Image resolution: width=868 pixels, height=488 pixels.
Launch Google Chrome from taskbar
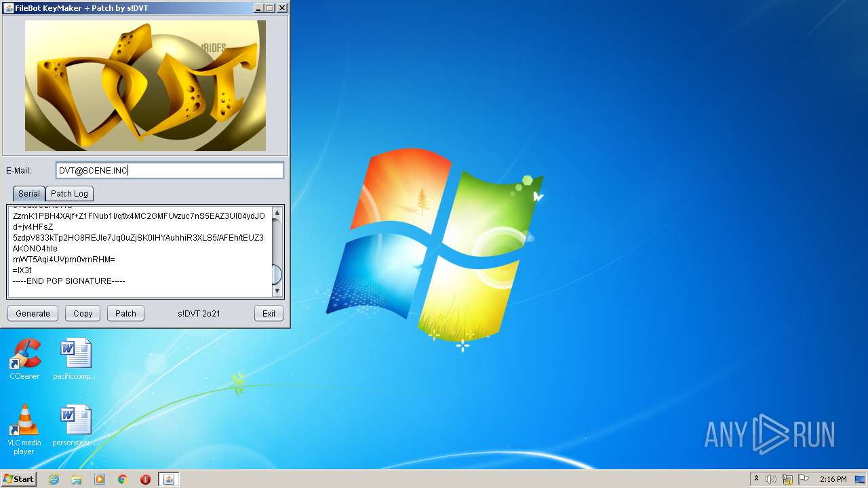coord(123,479)
